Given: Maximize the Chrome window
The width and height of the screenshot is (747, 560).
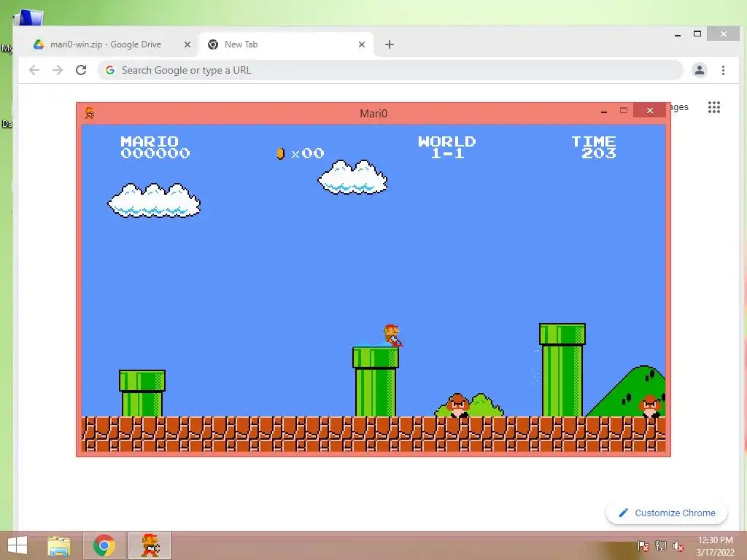Looking at the screenshot, I should pyautogui.click(x=697, y=34).
